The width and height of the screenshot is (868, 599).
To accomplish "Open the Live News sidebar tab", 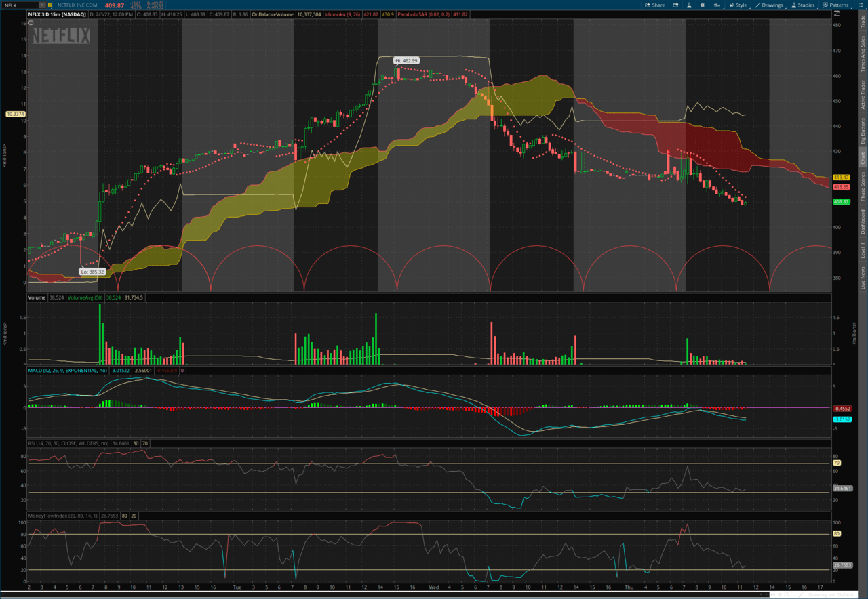I will [863, 278].
